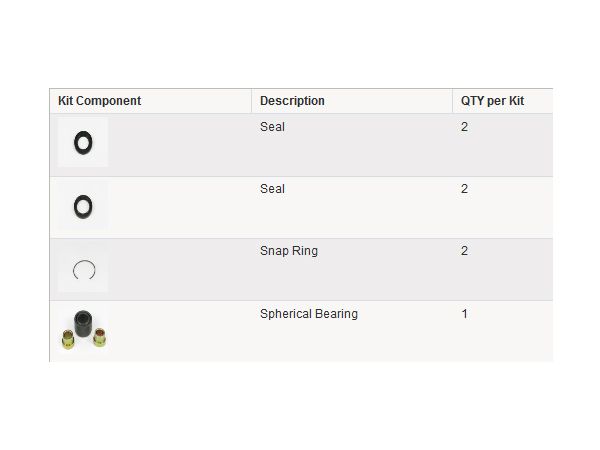Click the first Seal thumbnail image
The height and width of the screenshot is (450, 600).
(x=83, y=143)
